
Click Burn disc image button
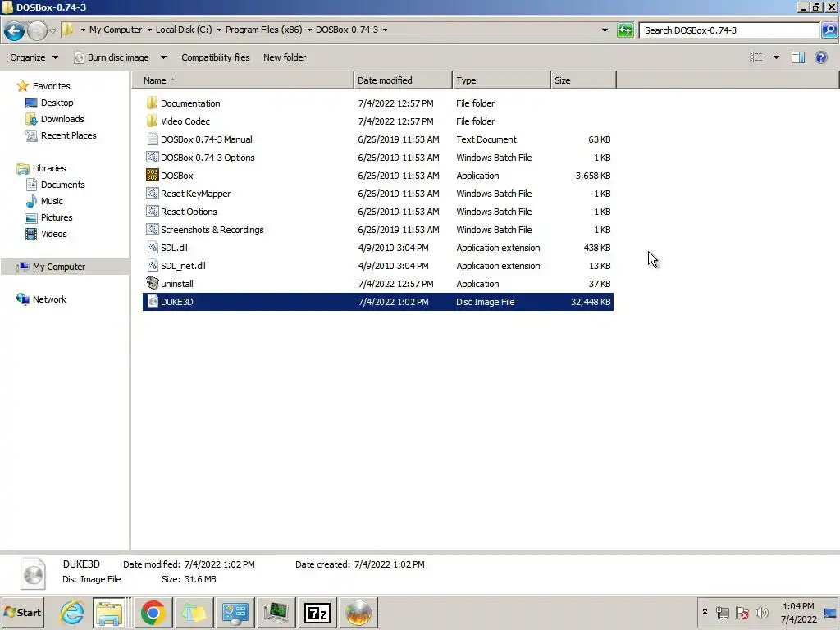click(x=112, y=57)
